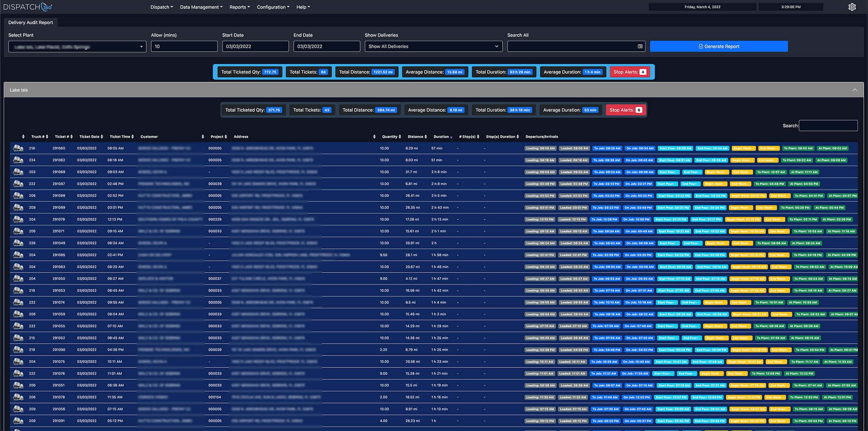Open the Help menu
The width and height of the screenshot is (868, 431).
pos(303,7)
